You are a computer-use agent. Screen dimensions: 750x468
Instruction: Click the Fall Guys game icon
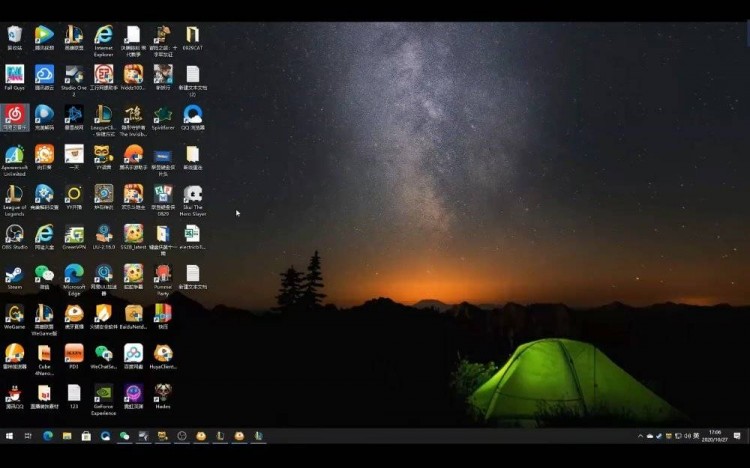[14, 75]
